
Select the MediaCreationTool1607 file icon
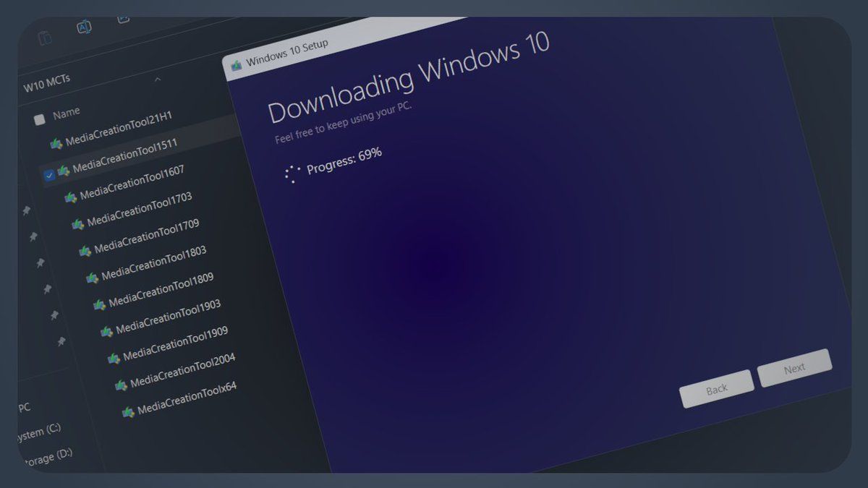coord(71,197)
